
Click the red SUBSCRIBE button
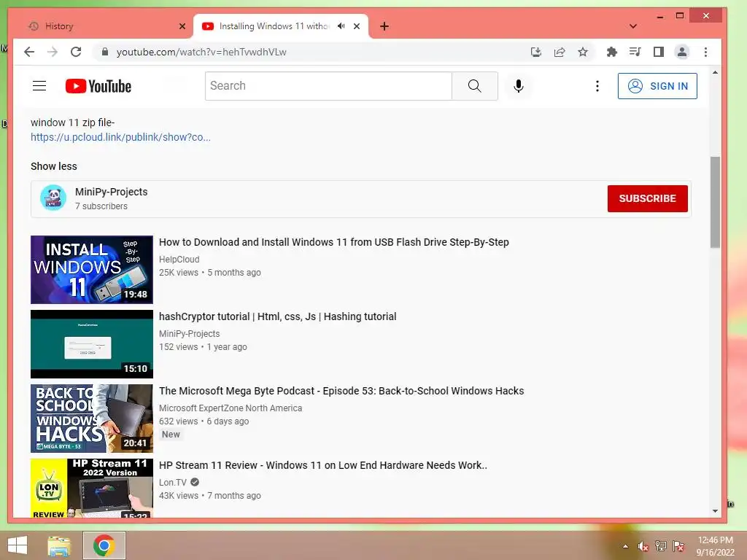tap(647, 198)
